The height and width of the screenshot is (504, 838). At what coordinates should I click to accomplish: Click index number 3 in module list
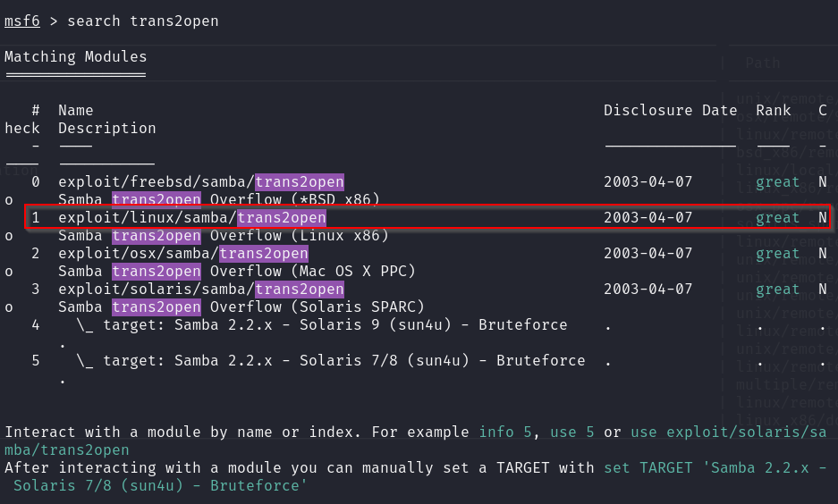pos(35,290)
